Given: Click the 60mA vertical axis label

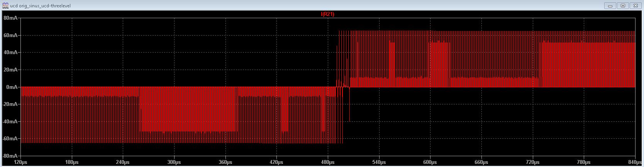Looking at the screenshot, I should [x=10, y=35].
